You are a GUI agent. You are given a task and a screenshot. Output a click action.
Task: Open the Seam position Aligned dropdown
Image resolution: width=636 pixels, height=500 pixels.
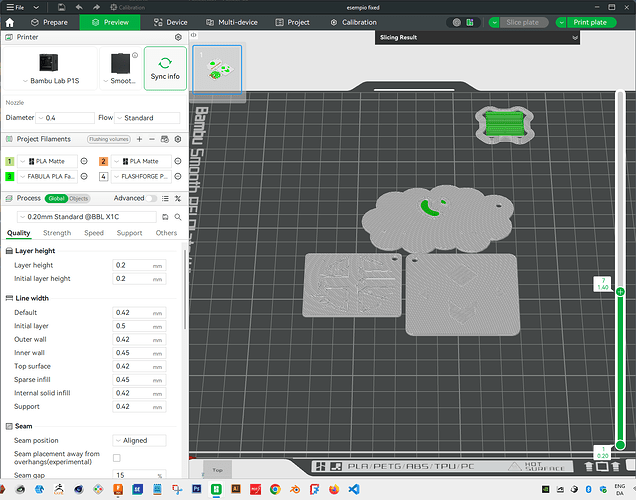click(139, 440)
